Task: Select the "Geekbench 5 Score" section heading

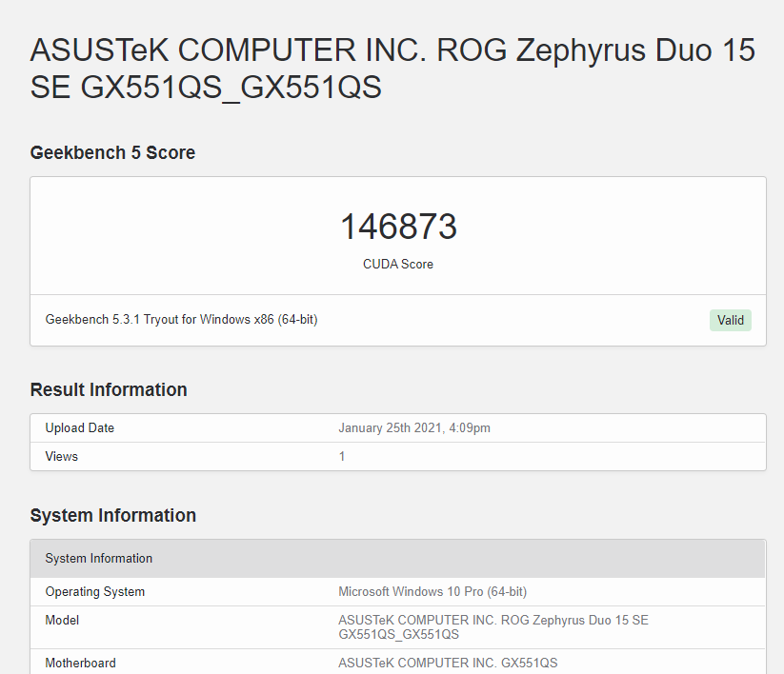Action: (112, 152)
